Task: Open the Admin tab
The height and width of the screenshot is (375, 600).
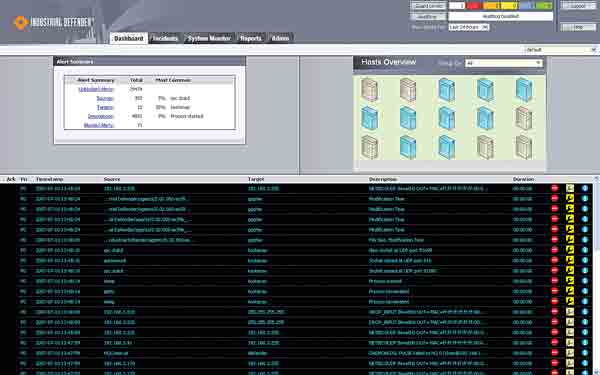Action: pyautogui.click(x=280, y=38)
